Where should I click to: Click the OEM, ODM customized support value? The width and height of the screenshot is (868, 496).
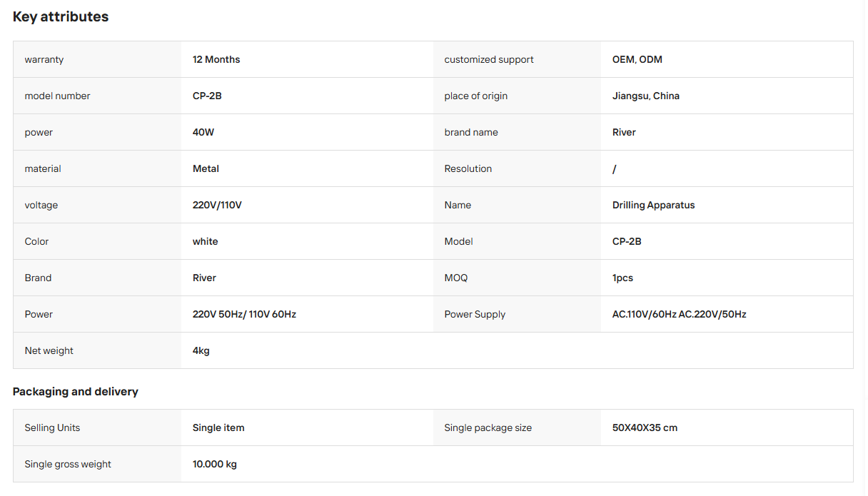637,59
